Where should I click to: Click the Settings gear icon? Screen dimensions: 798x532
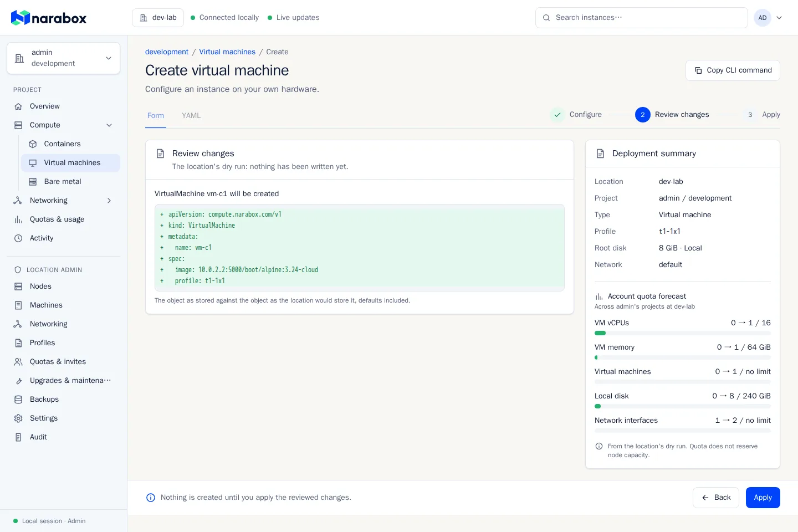point(18,418)
